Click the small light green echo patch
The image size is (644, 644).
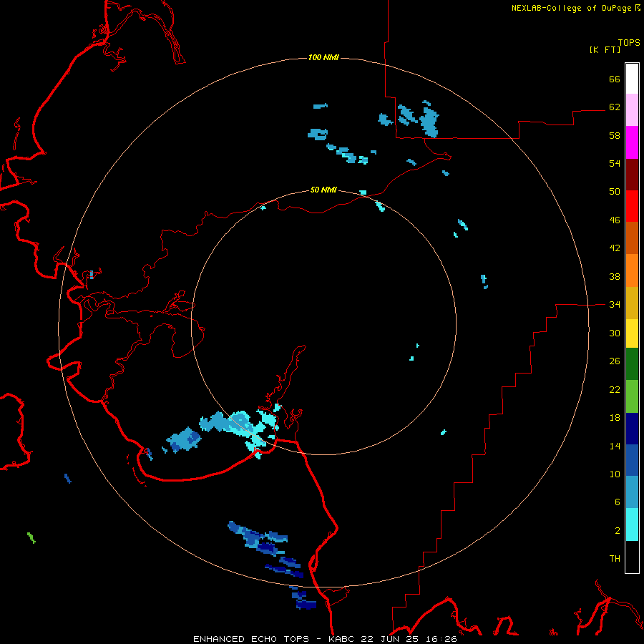click(31, 537)
